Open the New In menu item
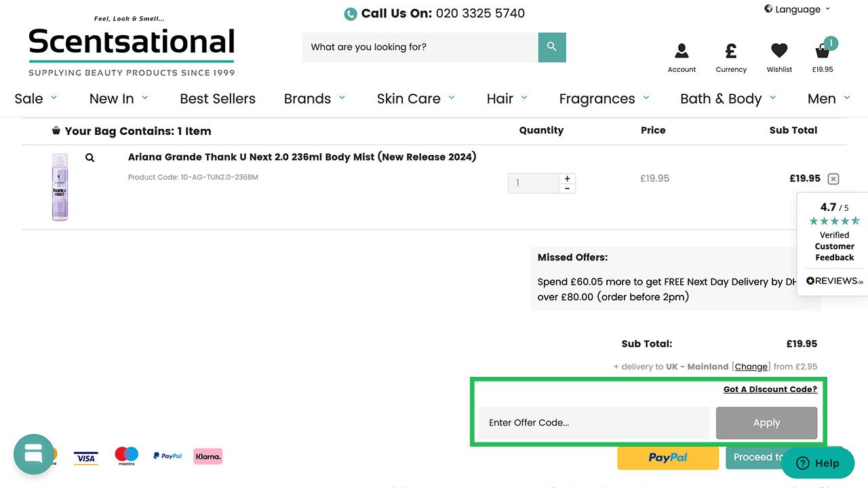Screen dimensions: 868x488 [112, 99]
